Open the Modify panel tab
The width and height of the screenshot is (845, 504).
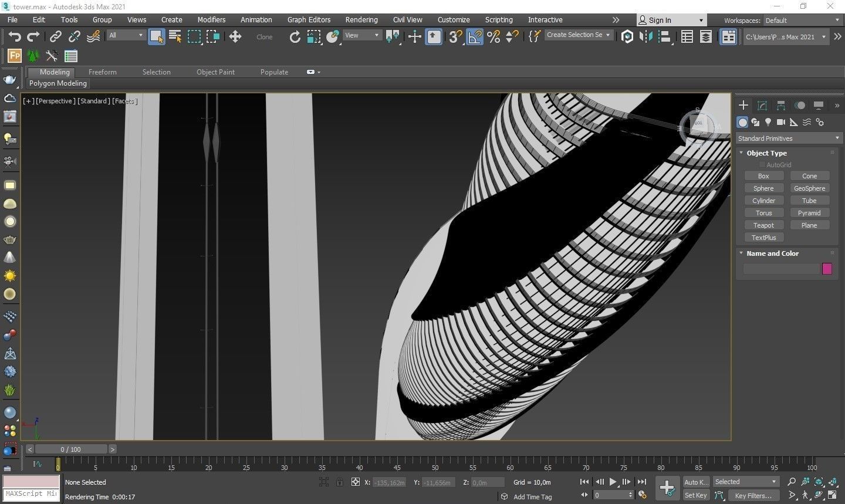[x=762, y=106]
